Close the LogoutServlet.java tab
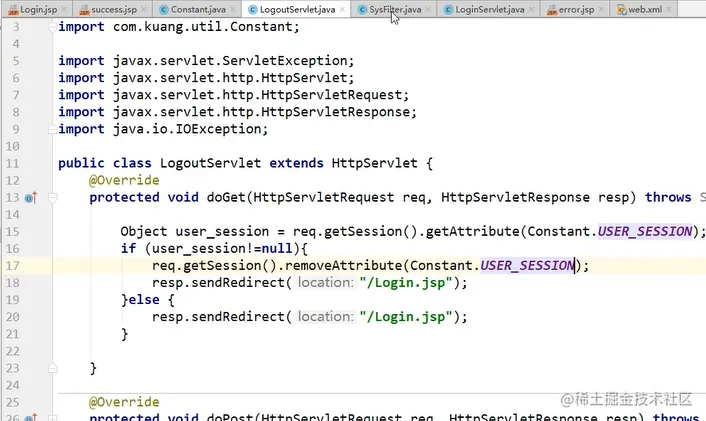The height and width of the screenshot is (421, 706). click(342, 9)
